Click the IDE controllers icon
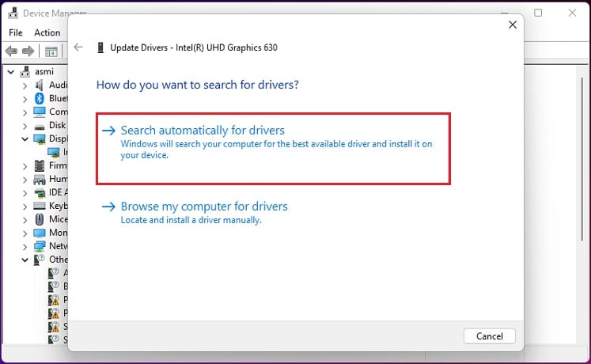Viewport: 591px width, 364px height. (40, 193)
